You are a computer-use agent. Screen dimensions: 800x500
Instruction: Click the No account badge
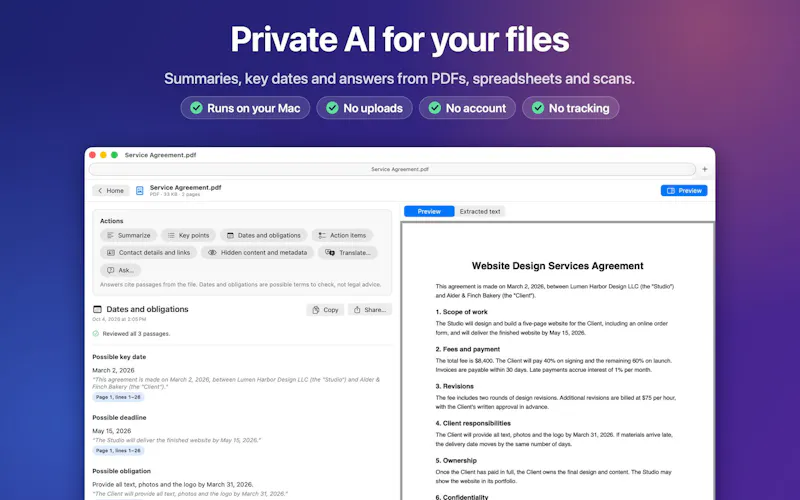[x=467, y=108]
